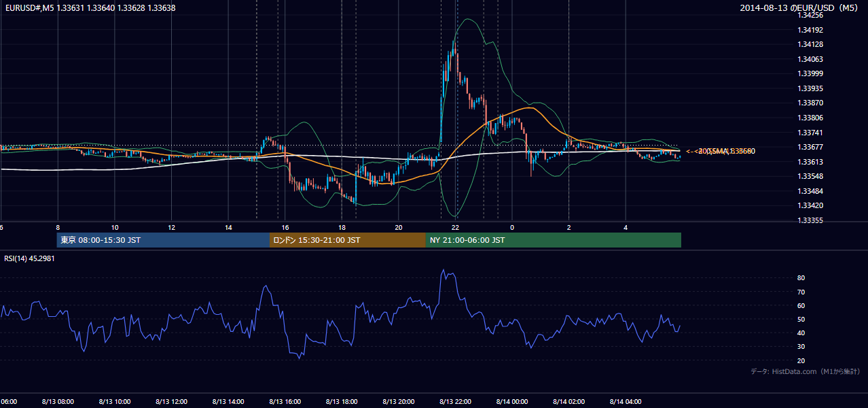Viewport: 868px width, 408px height.
Task: Select bottom time label 8/14 02:00
Action: 569,401
